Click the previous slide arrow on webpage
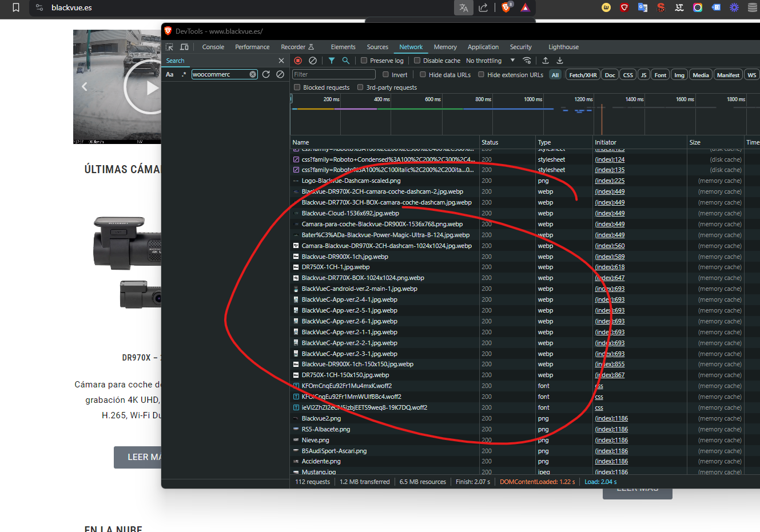Screen dimensions: 760x532 [85, 87]
